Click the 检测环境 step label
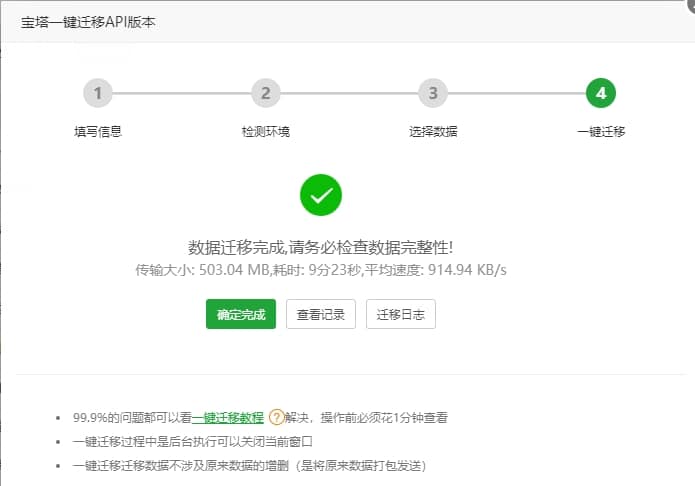This screenshot has height=486, width=695. [x=266, y=132]
